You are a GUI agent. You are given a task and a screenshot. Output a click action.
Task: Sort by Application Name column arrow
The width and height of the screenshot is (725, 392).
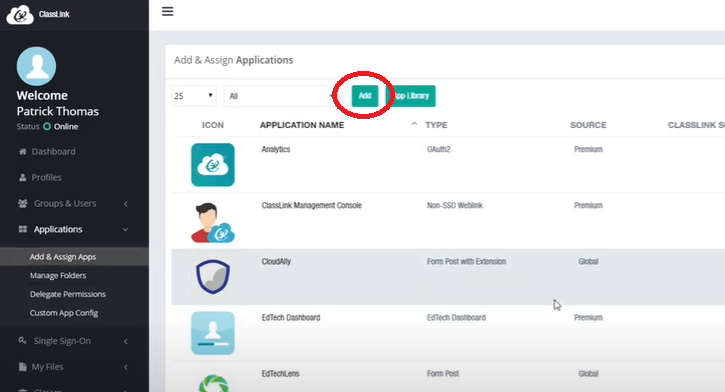tap(414, 124)
